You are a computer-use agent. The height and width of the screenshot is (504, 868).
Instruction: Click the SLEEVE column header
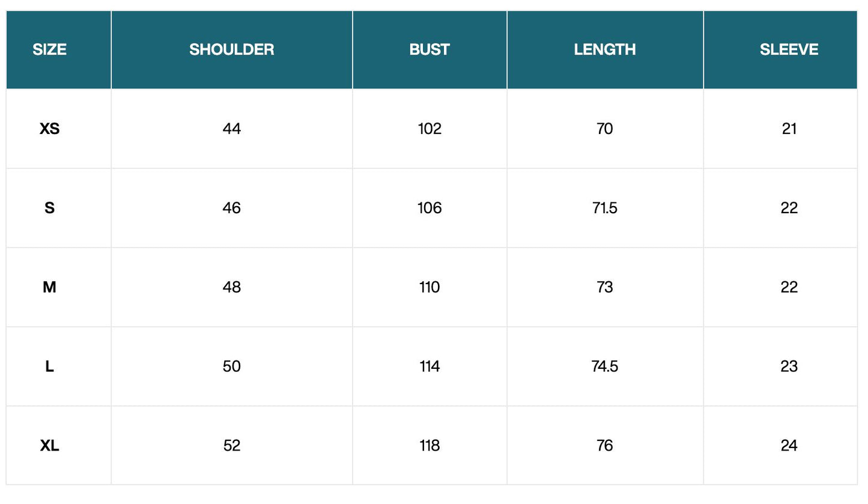(x=788, y=49)
